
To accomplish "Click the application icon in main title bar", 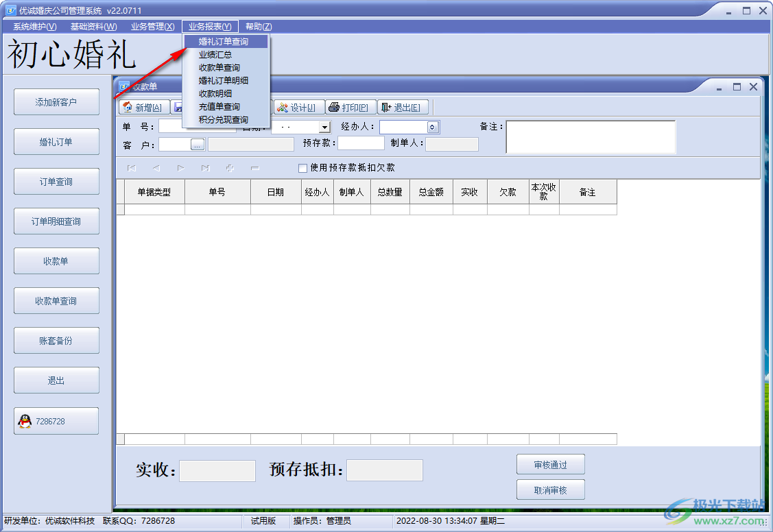I will tap(11, 10).
